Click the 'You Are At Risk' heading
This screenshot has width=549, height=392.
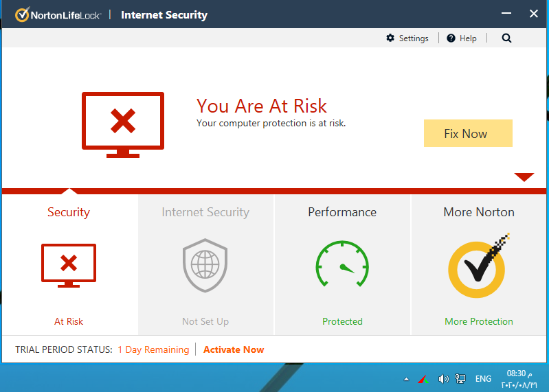tap(262, 106)
